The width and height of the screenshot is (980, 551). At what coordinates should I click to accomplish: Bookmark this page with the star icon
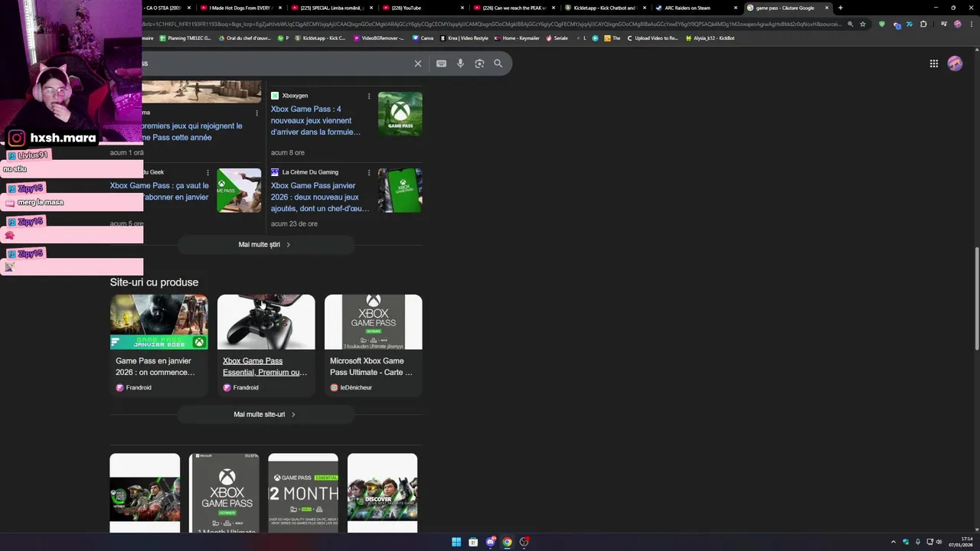(x=863, y=24)
